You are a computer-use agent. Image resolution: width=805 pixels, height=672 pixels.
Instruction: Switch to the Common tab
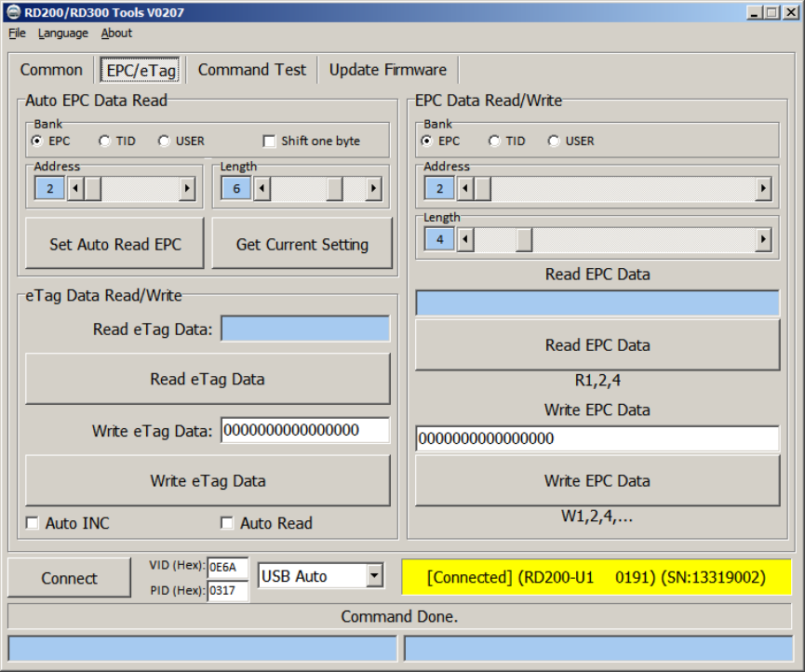point(51,70)
